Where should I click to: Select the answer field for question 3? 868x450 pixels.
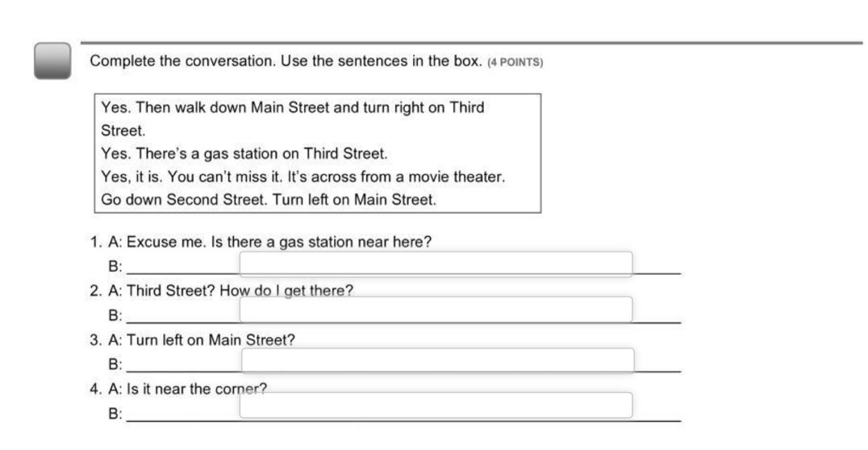coord(437,360)
